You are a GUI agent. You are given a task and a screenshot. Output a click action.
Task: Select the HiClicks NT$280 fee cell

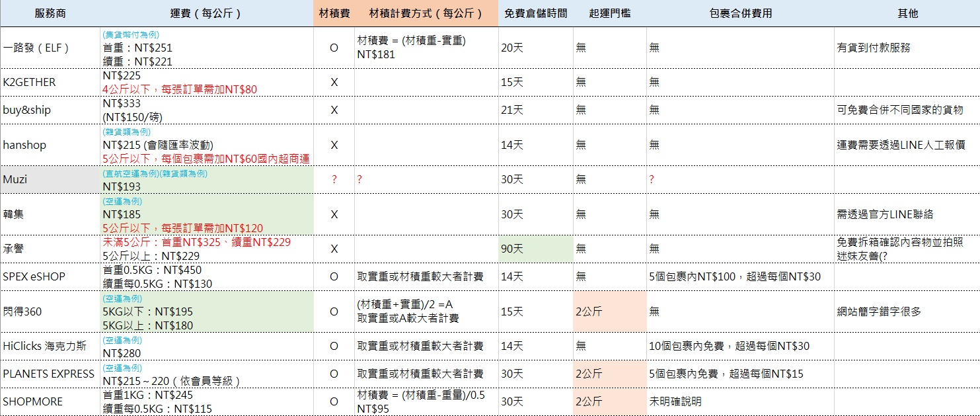(x=206, y=346)
